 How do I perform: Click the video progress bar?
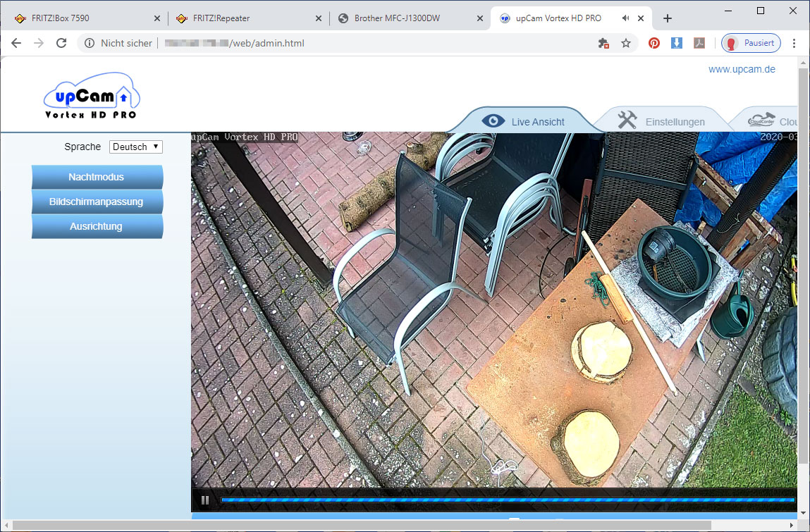pyautogui.click(x=508, y=500)
